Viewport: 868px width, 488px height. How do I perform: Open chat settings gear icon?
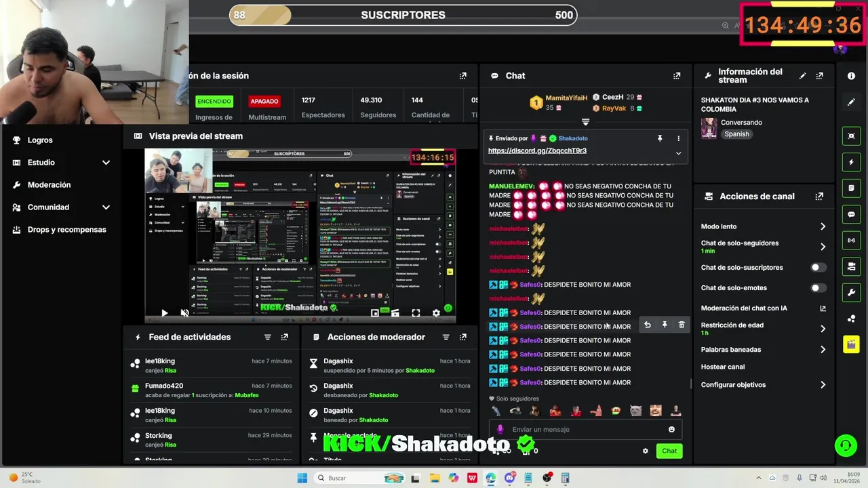645,451
